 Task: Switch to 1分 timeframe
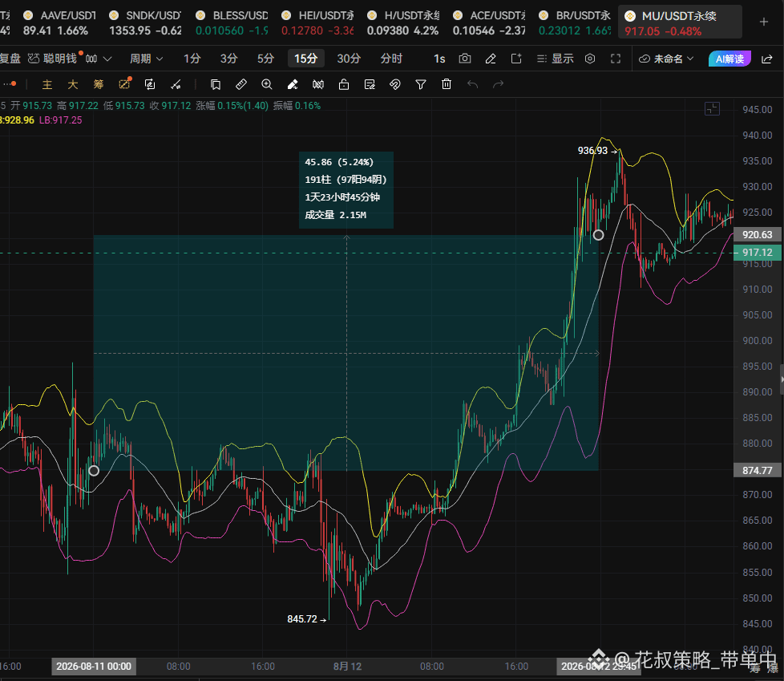point(192,59)
